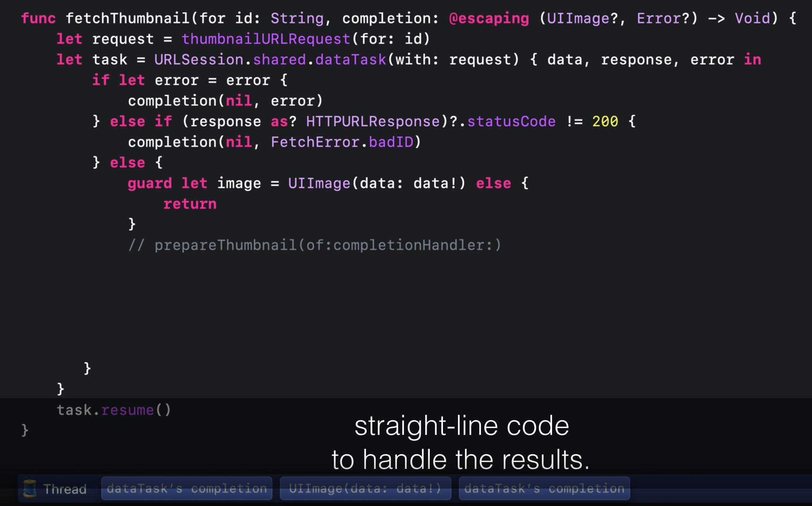Click the return keyword

[190, 204]
